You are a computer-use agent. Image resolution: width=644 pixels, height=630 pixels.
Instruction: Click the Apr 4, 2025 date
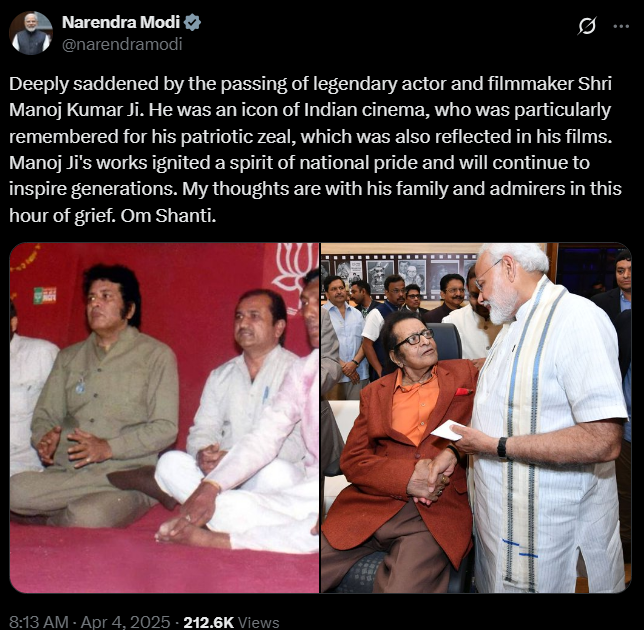point(125,622)
